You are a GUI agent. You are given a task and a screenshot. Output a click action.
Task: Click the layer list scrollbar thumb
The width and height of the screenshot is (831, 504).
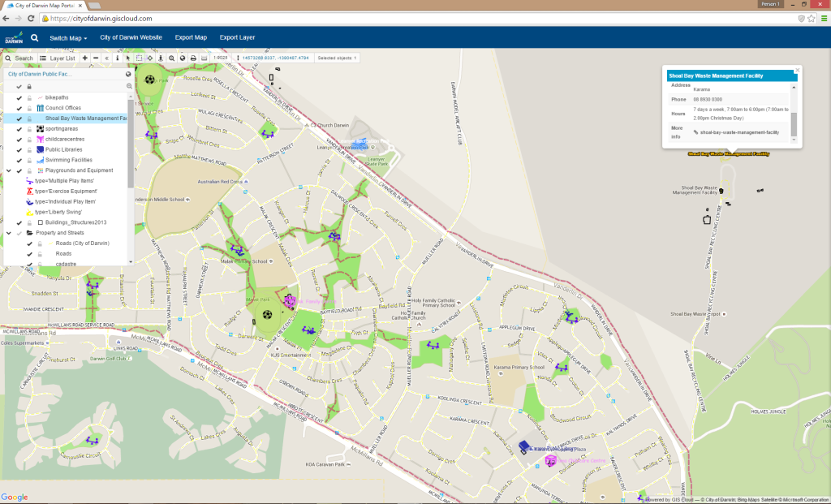tap(131, 143)
